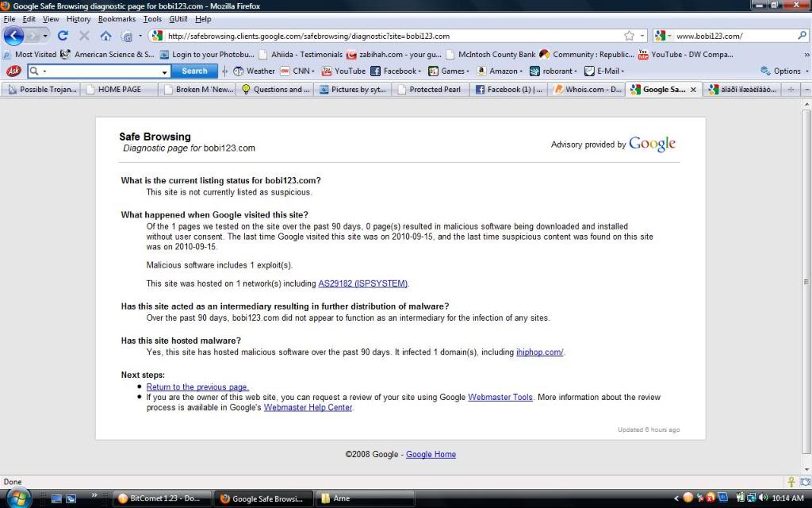Image resolution: width=812 pixels, height=508 pixels.
Task: Click the blue Search button on Ask toolbar
Action: pos(194,71)
